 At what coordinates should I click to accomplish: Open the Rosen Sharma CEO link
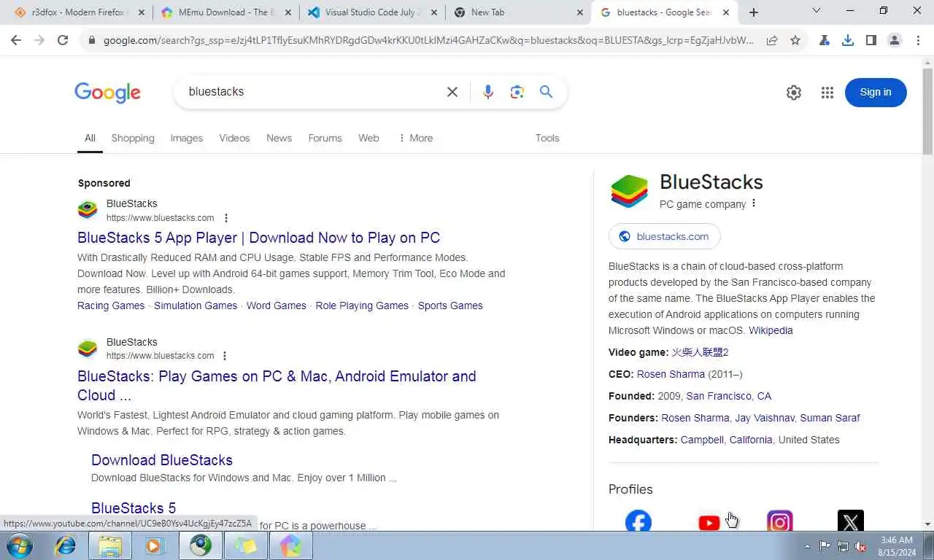coord(671,374)
